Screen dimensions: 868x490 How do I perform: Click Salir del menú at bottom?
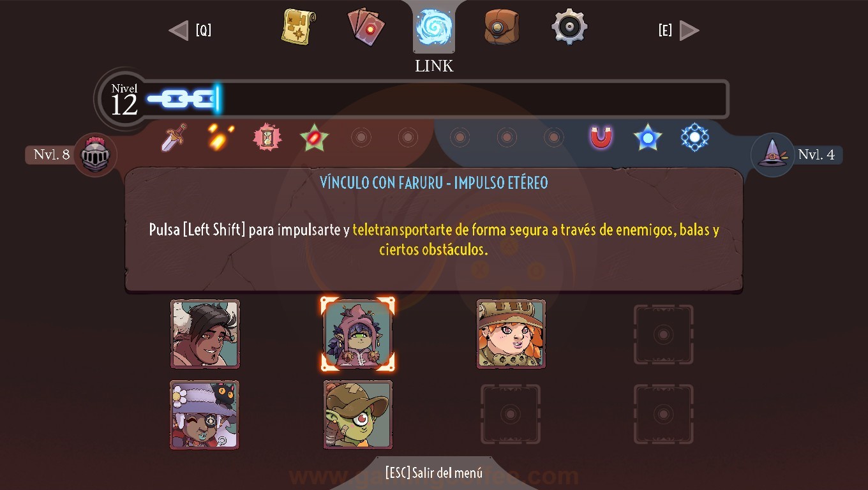tap(434, 473)
